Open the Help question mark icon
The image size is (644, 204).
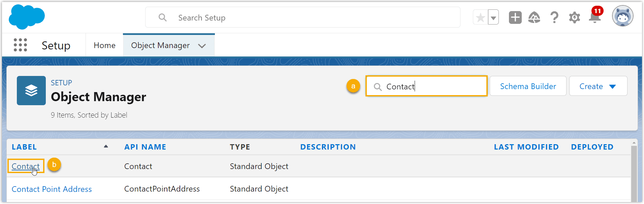554,17
